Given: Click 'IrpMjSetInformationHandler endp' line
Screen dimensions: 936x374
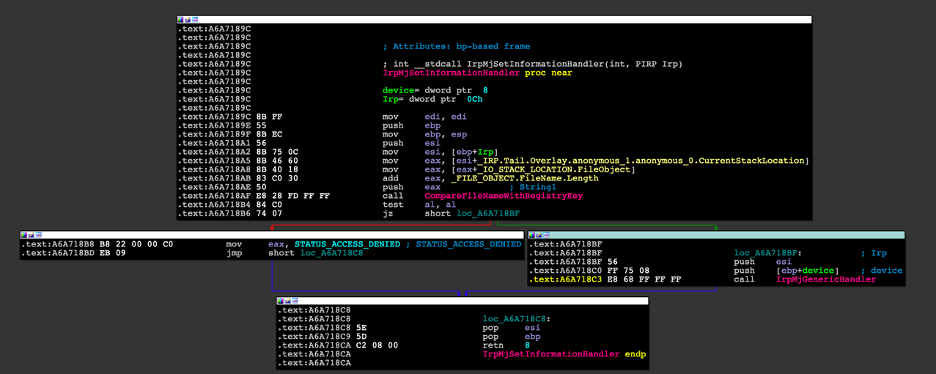Looking at the screenshot, I should (x=564, y=354).
